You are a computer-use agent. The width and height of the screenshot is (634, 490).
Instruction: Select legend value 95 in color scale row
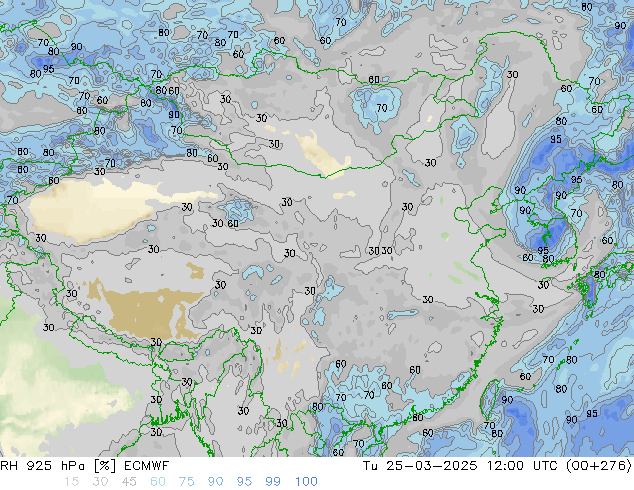[244, 482]
